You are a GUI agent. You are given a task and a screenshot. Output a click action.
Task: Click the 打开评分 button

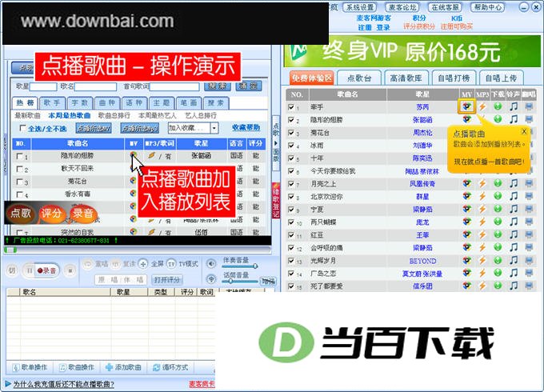click(x=167, y=280)
